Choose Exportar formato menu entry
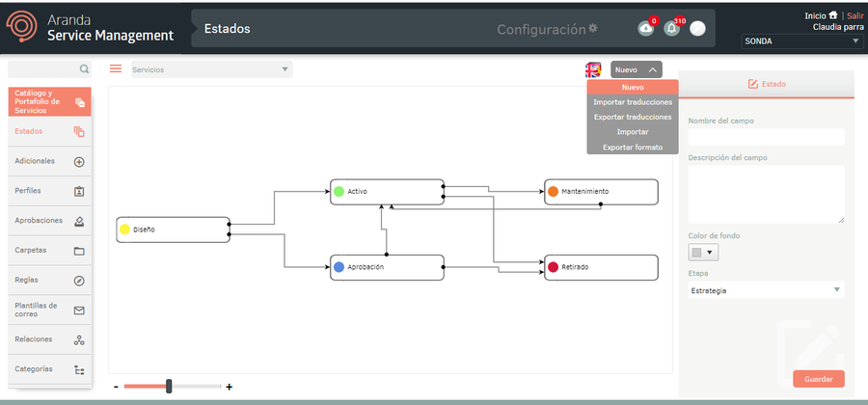 [x=632, y=148]
